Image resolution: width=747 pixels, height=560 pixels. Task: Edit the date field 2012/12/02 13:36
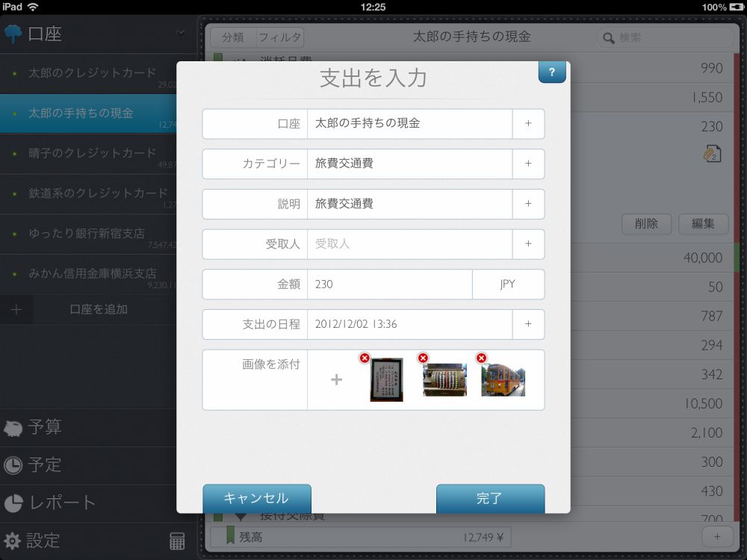click(x=409, y=324)
